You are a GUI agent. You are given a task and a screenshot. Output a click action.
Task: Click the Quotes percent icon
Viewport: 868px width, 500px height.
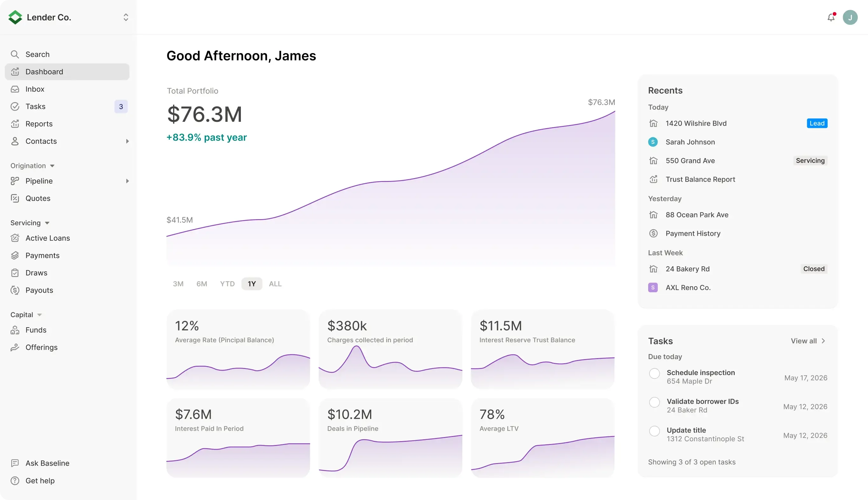click(x=15, y=198)
